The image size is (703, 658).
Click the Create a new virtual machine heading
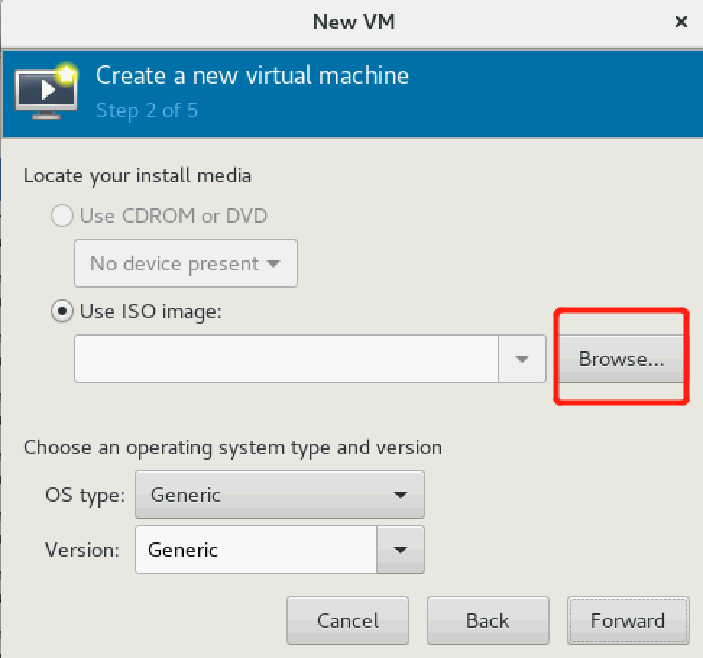[252, 76]
